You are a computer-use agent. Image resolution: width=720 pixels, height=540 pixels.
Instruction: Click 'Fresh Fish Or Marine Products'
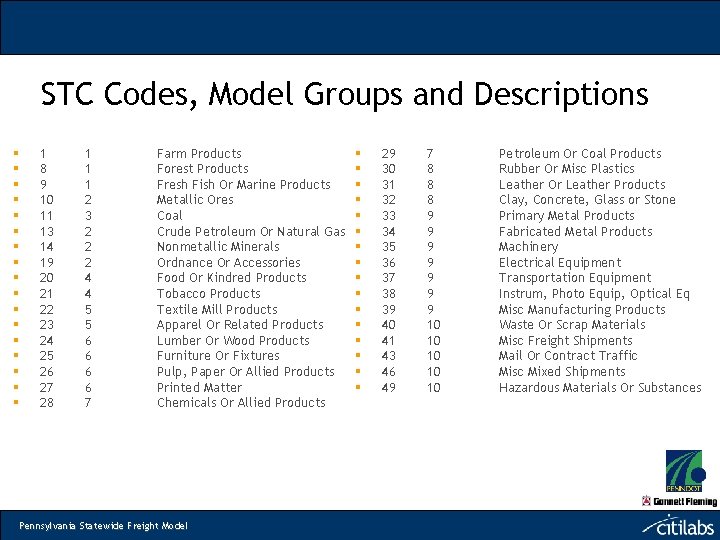[243, 185]
